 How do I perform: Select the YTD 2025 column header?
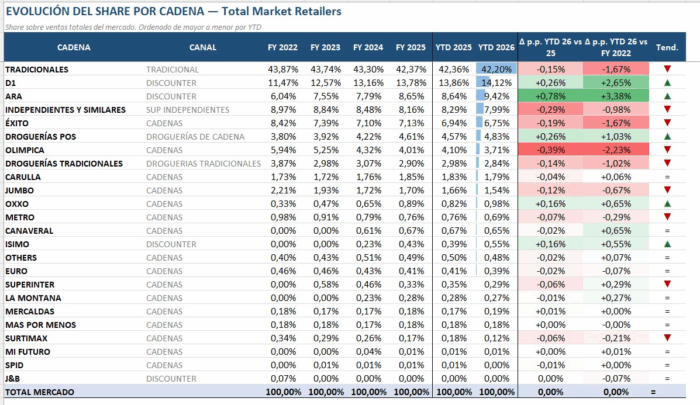454,47
